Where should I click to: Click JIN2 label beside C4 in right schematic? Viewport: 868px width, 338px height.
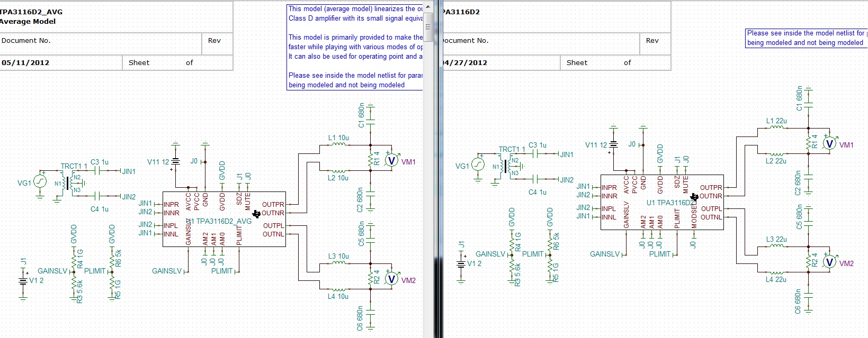567,180
